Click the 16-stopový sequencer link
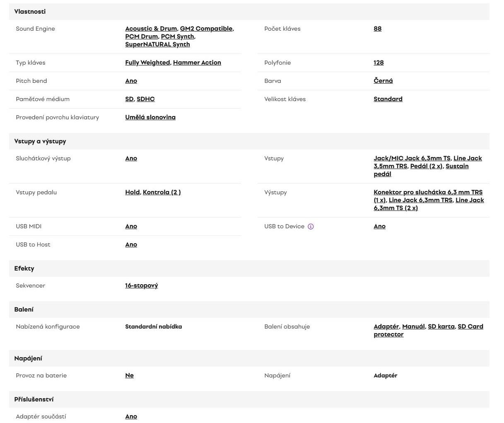 coord(141,285)
